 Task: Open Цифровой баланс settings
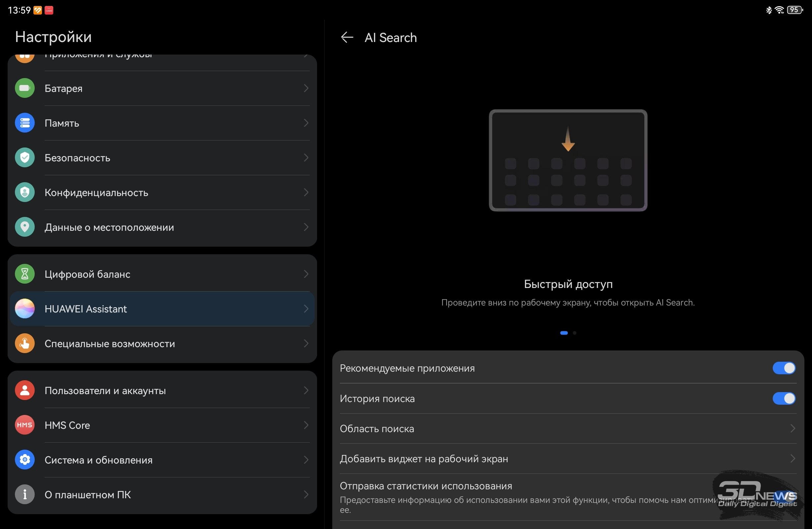click(x=162, y=274)
